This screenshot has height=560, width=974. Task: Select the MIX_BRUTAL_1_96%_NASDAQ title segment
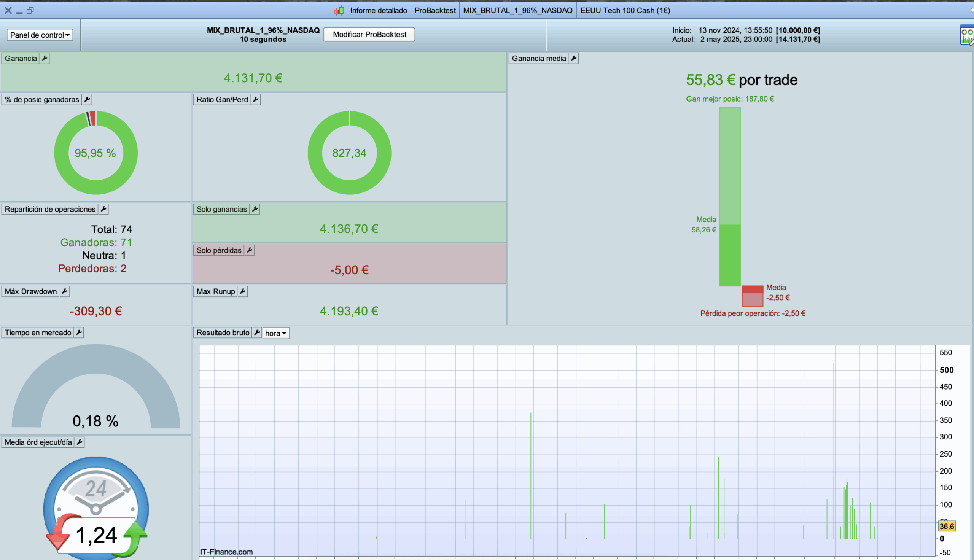517,11
